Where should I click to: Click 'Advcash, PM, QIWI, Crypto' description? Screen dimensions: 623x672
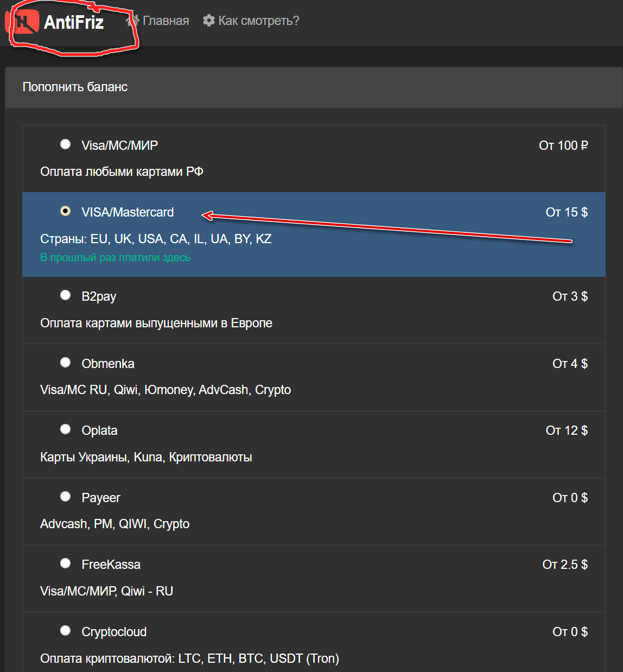click(115, 524)
